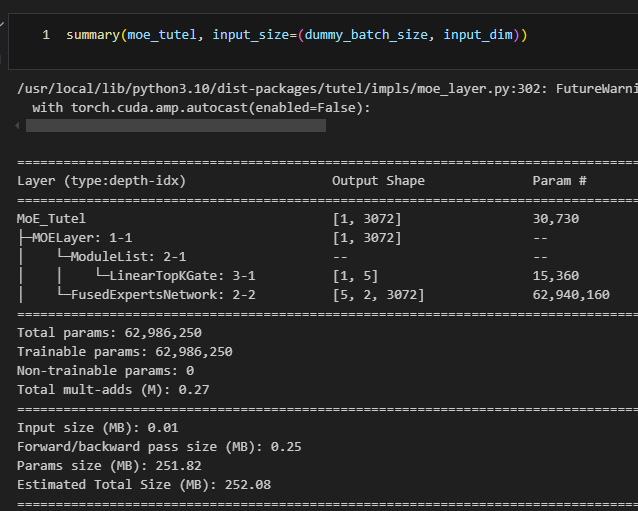Click the 'FusedExpertsNetwork: 2-2' row
This screenshot has height=511, width=638.
163,295
